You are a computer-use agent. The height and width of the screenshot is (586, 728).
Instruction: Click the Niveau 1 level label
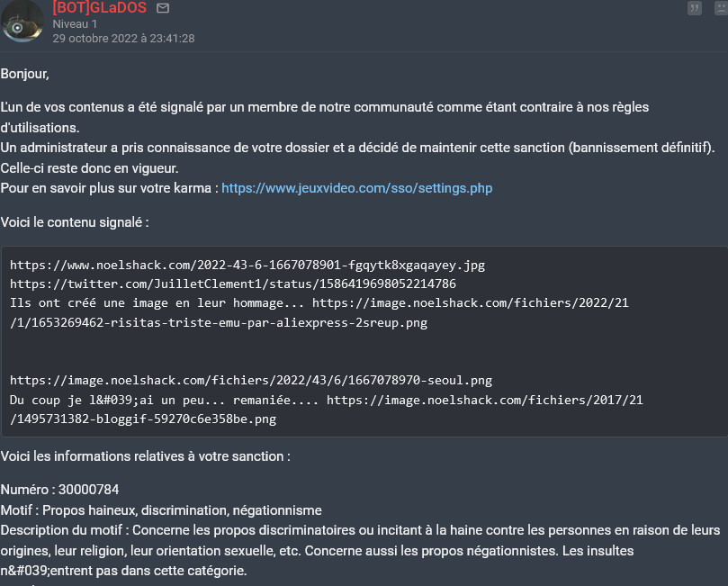pyautogui.click(x=75, y=24)
